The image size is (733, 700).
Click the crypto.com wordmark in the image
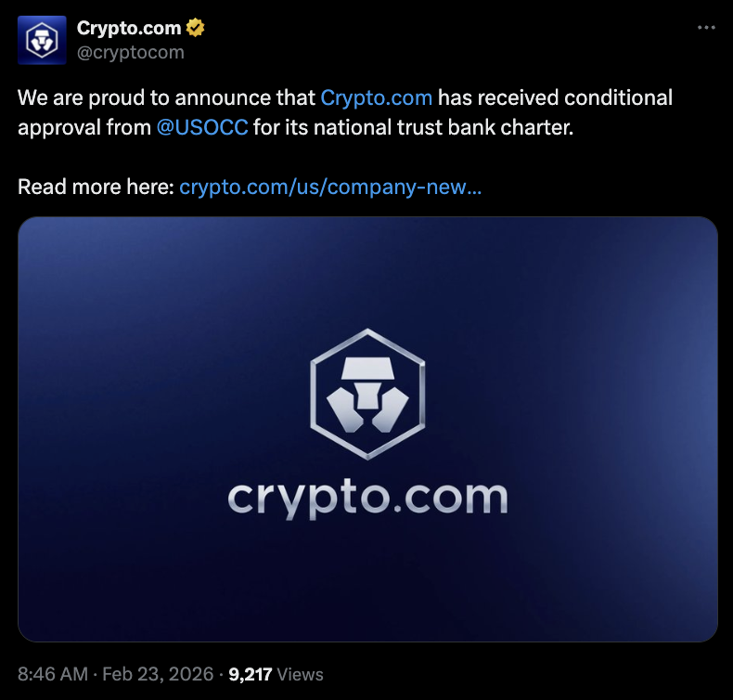coord(367,498)
